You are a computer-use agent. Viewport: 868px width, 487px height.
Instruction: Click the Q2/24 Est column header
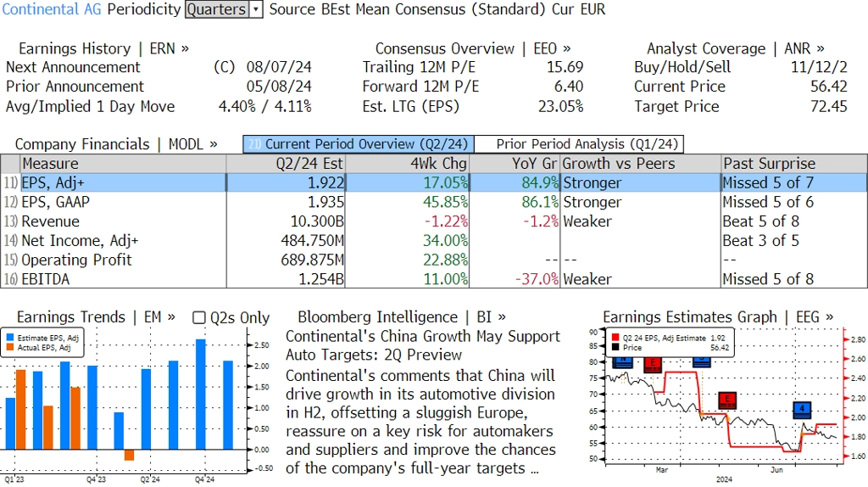click(x=286, y=164)
